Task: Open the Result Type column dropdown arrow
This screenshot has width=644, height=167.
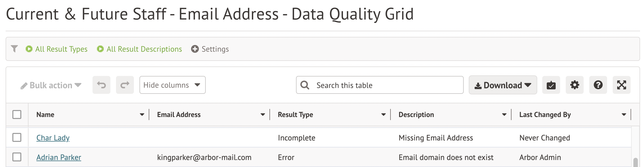Action: (383, 114)
